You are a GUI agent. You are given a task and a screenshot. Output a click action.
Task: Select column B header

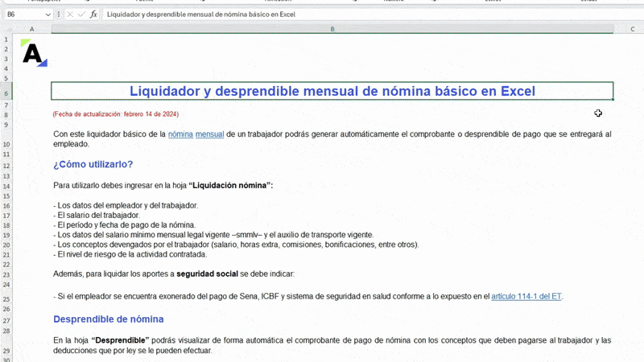point(332,29)
